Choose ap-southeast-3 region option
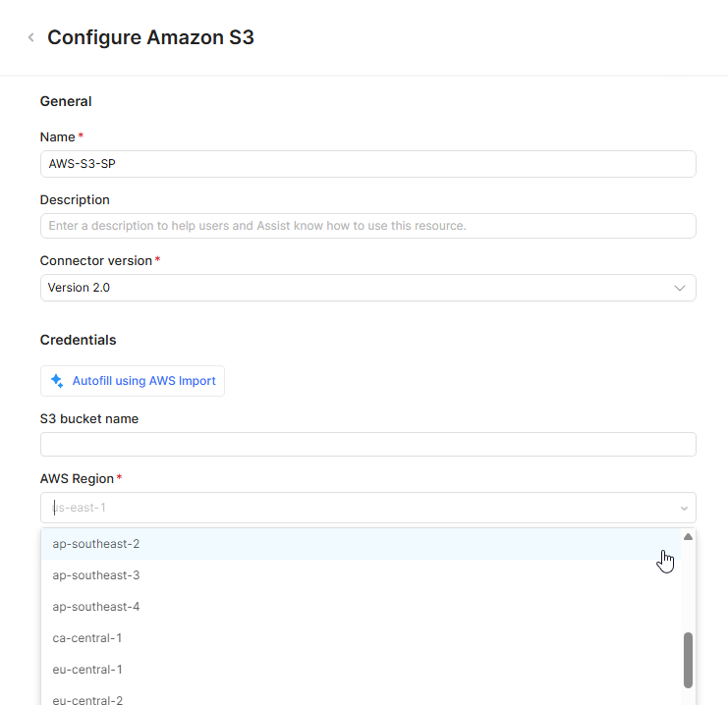This screenshot has width=728, height=705. point(96,575)
